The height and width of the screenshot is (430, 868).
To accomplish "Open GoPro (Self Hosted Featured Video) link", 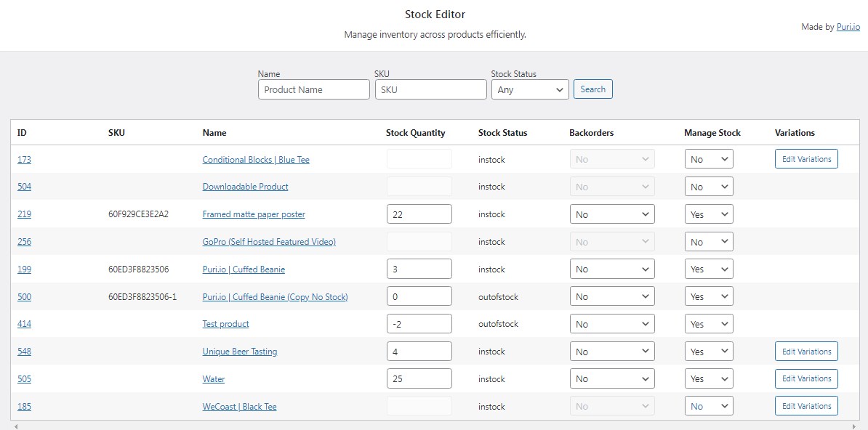I will [x=269, y=242].
